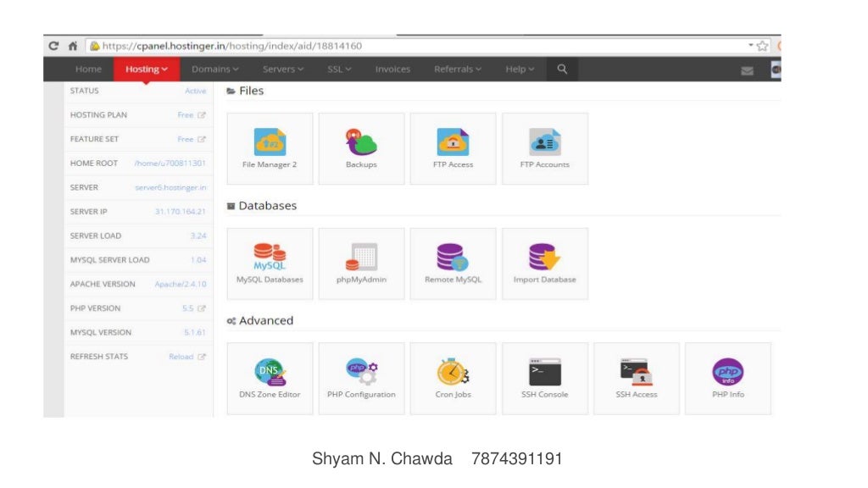Open Import Database tool
The image size is (868, 488).
pyautogui.click(x=545, y=263)
